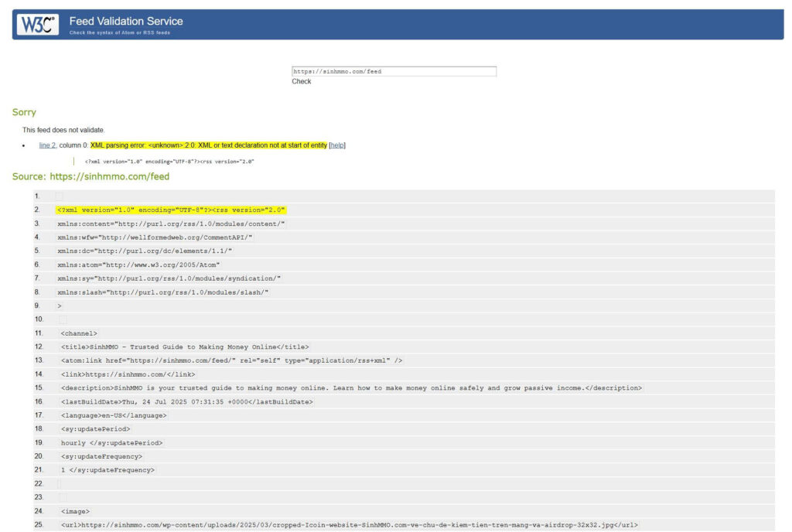Click the highlighted XML parsing error message
Viewport: 792px width, 532px height.
[x=209, y=145]
